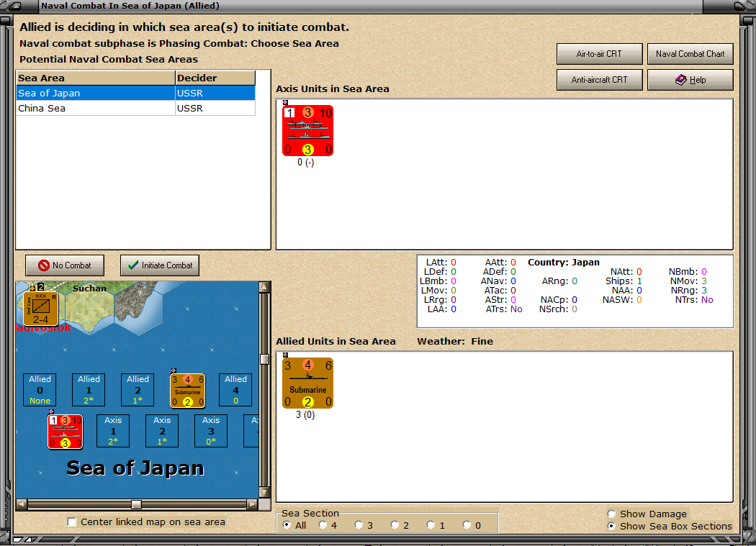Click the No Combat button

click(65, 265)
